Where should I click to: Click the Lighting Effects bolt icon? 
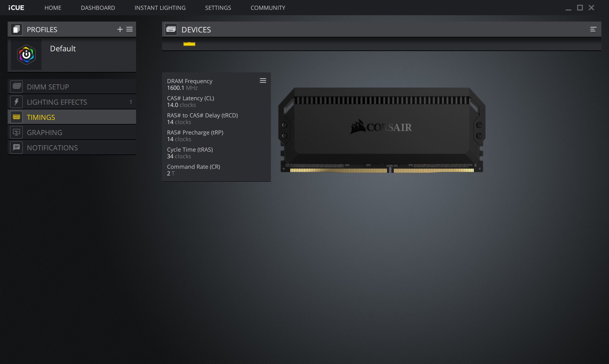(x=16, y=102)
